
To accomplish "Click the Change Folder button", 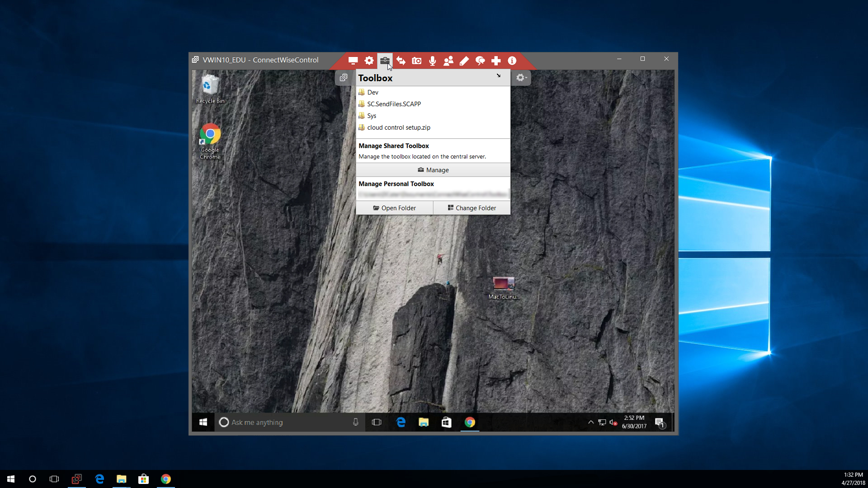I will click(472, 208).
